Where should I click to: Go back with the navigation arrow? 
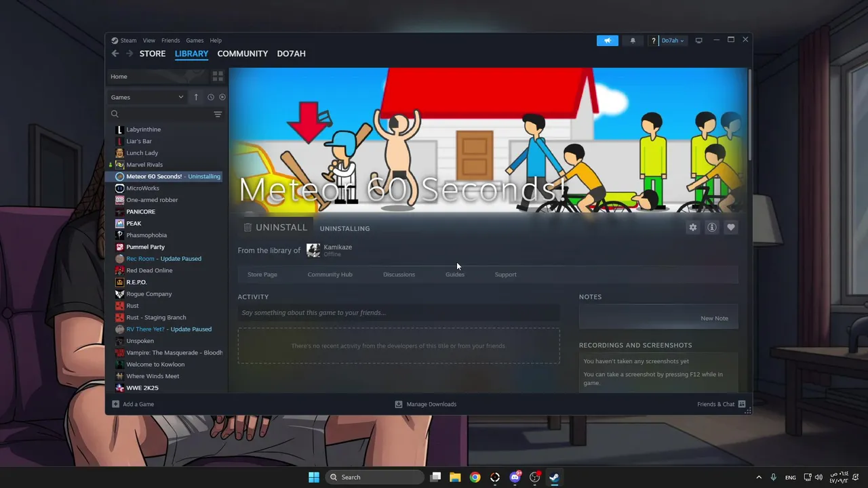(115, 54)
